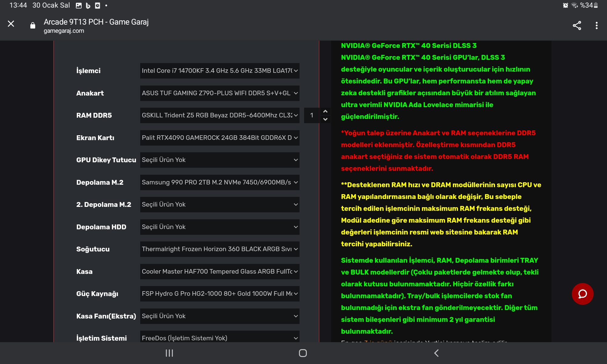
Task: Tap the İşlemci label
Action: pyautogui.click(x=88, y=71)
